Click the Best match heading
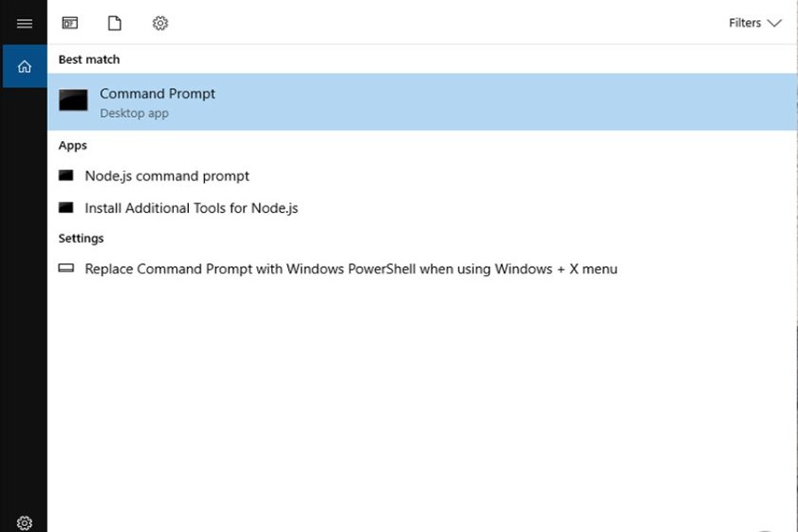This screenshot has height=532, width=798. [89, 59]
